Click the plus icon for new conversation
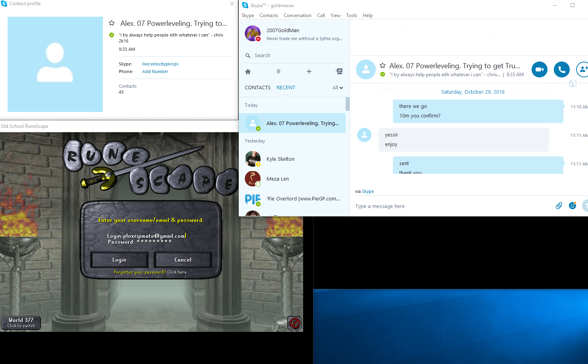This screenshot has height=364, width=588. point(309,71)
